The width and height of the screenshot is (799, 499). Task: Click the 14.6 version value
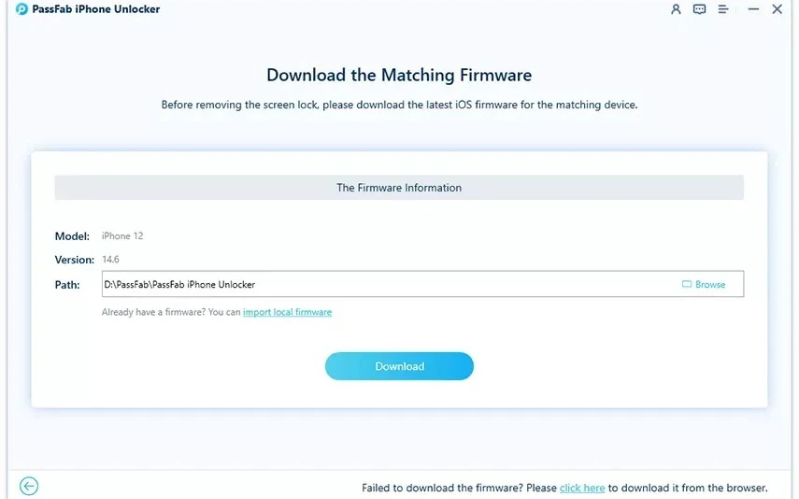pyautogui.click(x=111, y=260)
